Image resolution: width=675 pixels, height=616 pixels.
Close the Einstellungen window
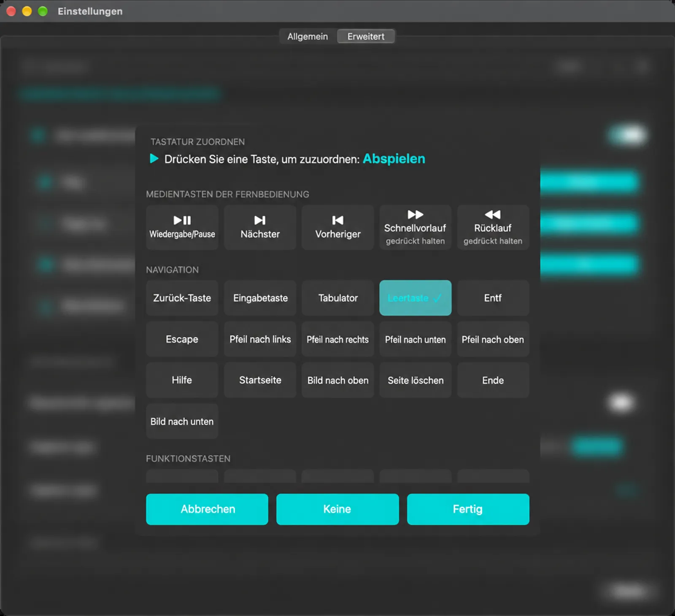coord(11,11)
